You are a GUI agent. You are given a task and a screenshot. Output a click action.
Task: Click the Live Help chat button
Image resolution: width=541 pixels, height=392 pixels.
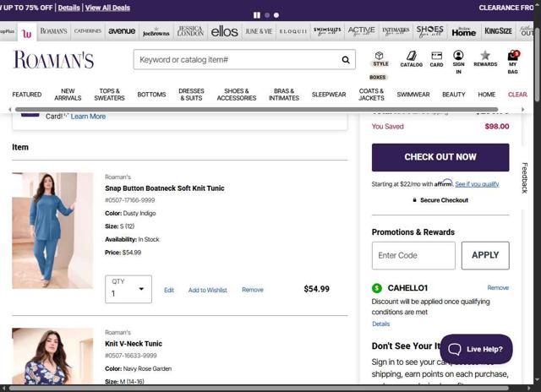pos(476,349)
